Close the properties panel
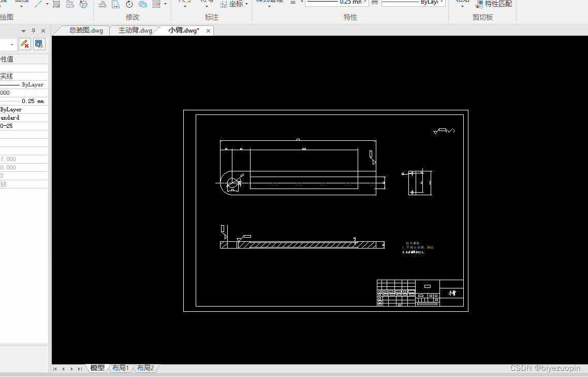The width and height of the screenshot is (588, 377). pyautogui.click(x=43, y=31)
